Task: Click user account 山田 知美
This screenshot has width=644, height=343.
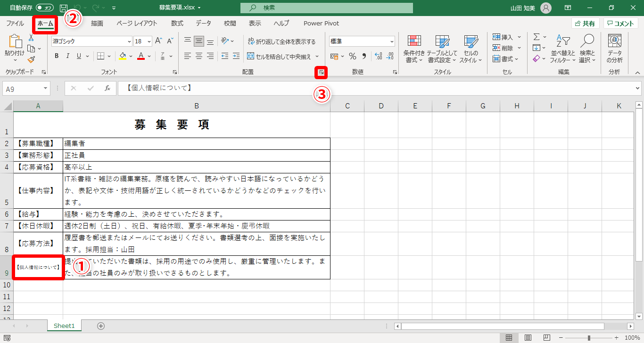Action: (531, 8)
